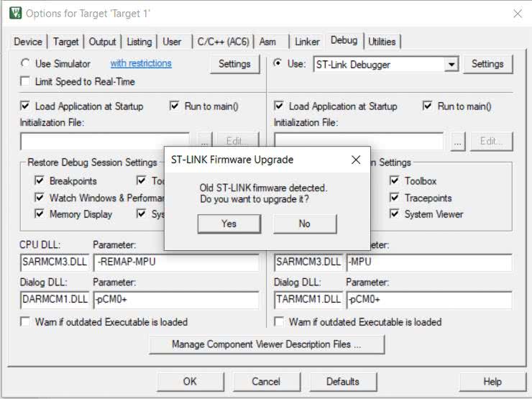Viewport: 532px width, 399px height.
Task: Browse for the left initialization file
Action: point(204,142)
